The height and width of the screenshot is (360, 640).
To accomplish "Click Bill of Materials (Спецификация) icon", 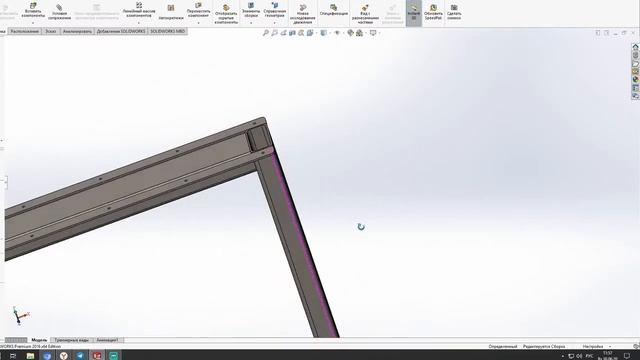I will [x=333, y=7].
